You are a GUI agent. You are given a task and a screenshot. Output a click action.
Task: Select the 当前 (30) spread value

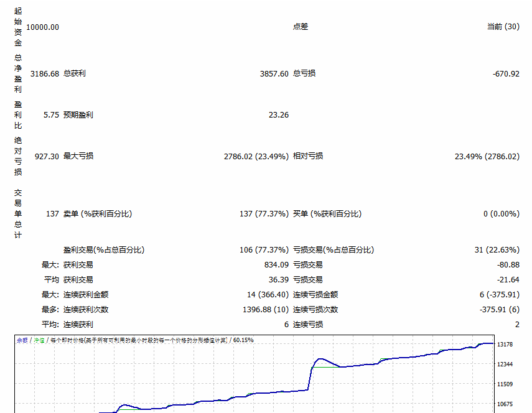(x=503, y=27)
